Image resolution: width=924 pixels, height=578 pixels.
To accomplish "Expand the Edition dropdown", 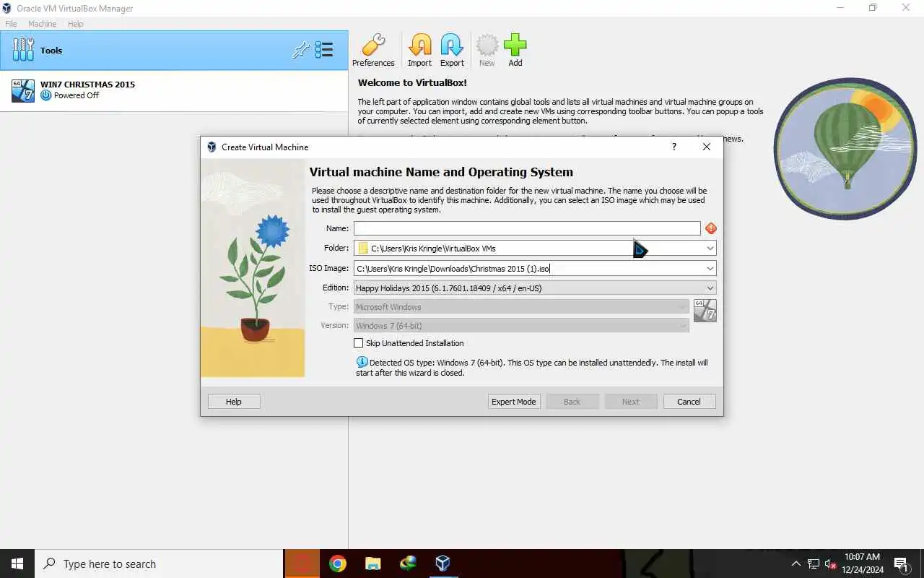I will tap(710, 288).
